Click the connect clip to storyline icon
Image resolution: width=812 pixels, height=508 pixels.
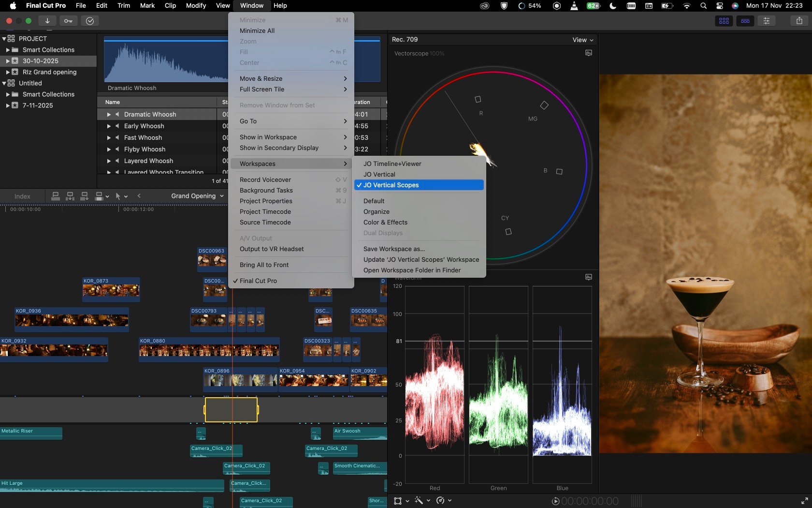(56, 196)
